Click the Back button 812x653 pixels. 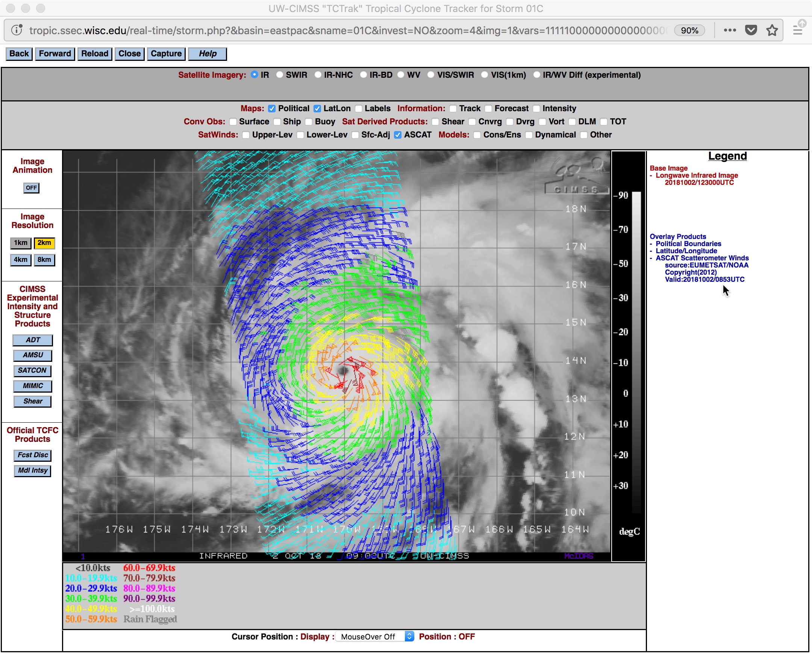19,53
